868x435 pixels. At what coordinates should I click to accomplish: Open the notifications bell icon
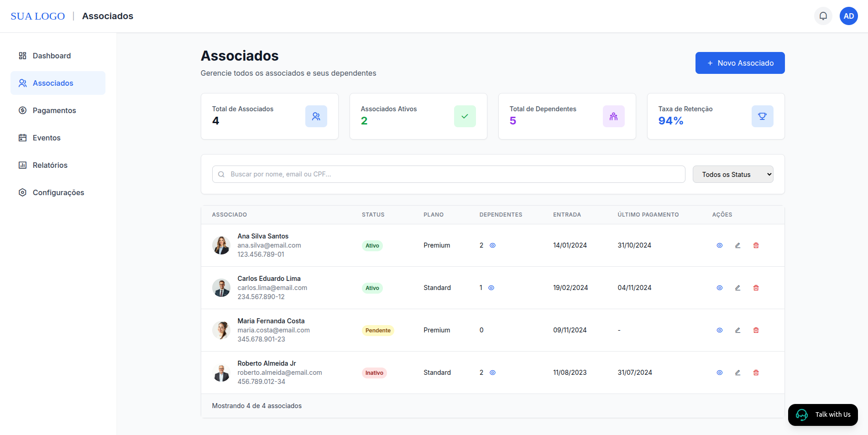823,16
